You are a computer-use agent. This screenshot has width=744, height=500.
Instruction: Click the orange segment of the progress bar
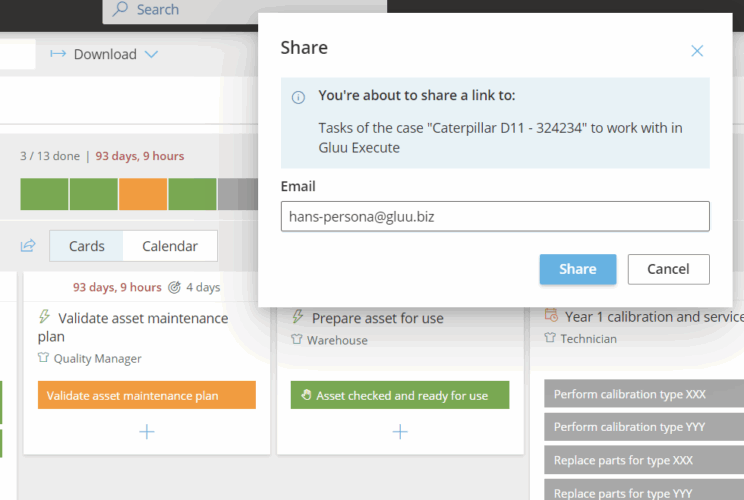coord(143,194)
